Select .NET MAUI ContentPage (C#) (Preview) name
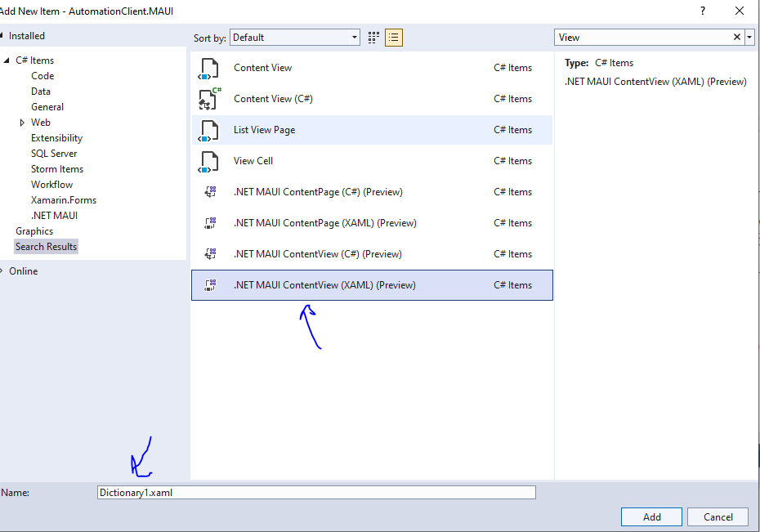Image resolution: width=760 pixels, height=532 pixels. tap(318, 192)
